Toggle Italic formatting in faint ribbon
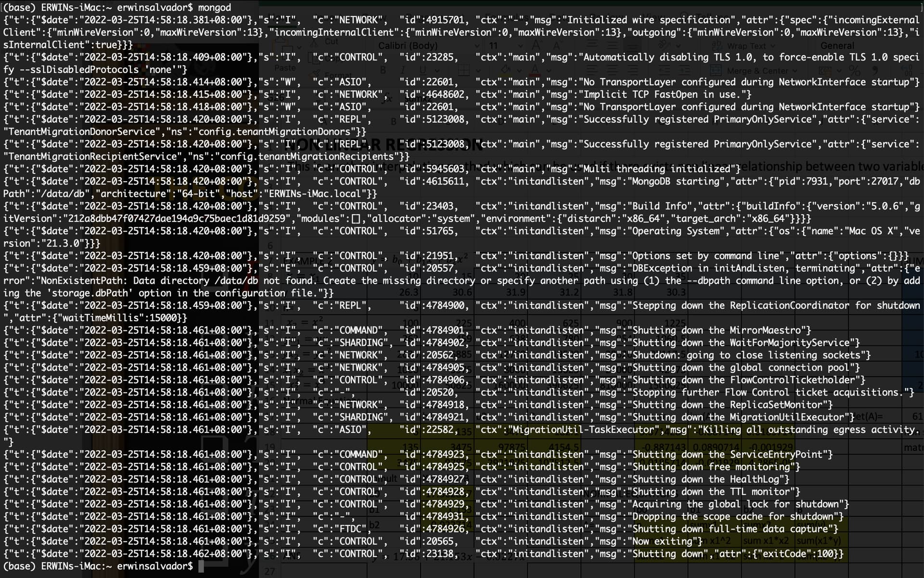This screenshot has width=924, height=578. coord(402,70)
